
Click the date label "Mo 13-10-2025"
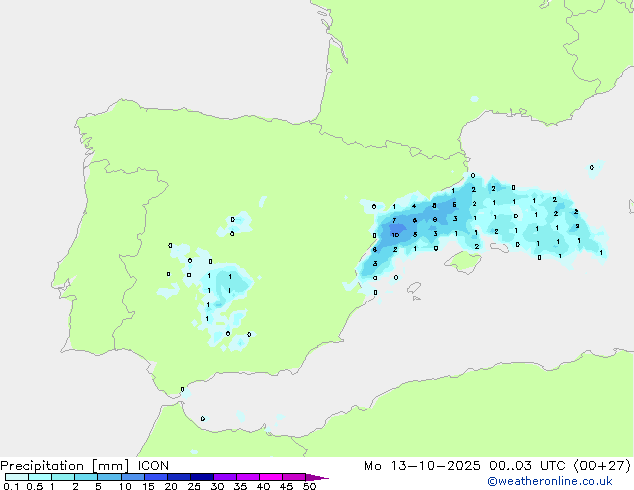[x=422, y=466]
